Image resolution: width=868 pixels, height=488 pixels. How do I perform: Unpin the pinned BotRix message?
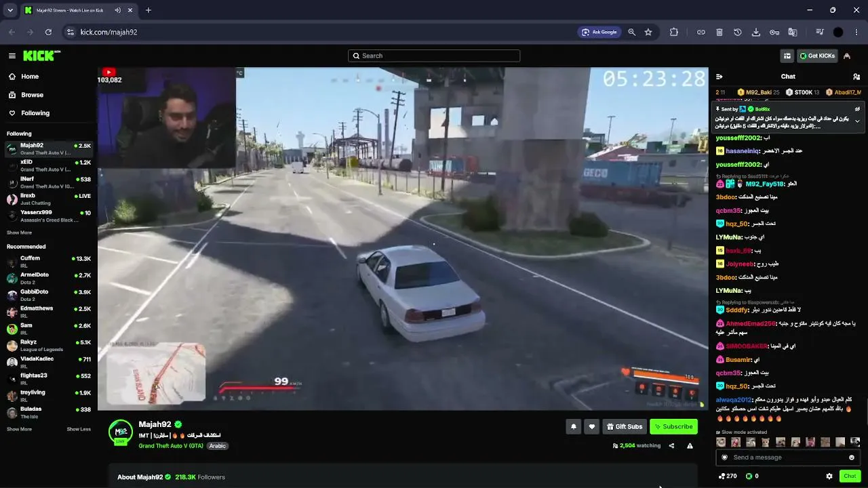point(857,108)
